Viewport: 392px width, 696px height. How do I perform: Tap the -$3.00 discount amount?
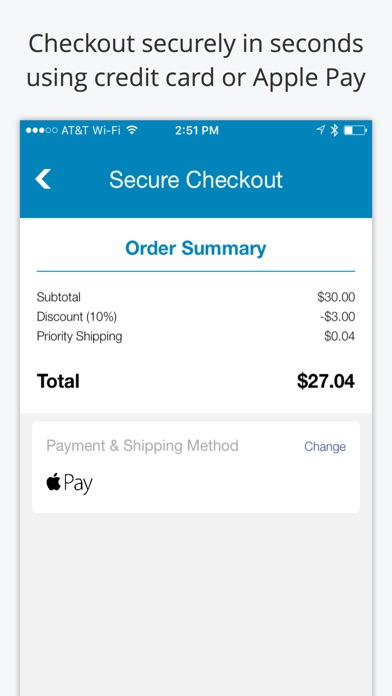(x=337, y=317)
